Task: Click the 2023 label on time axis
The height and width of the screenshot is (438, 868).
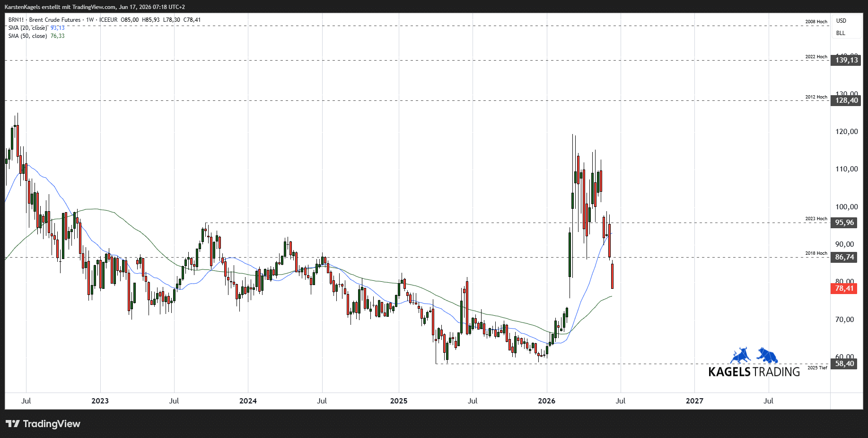Action: [x=100, y=401]
